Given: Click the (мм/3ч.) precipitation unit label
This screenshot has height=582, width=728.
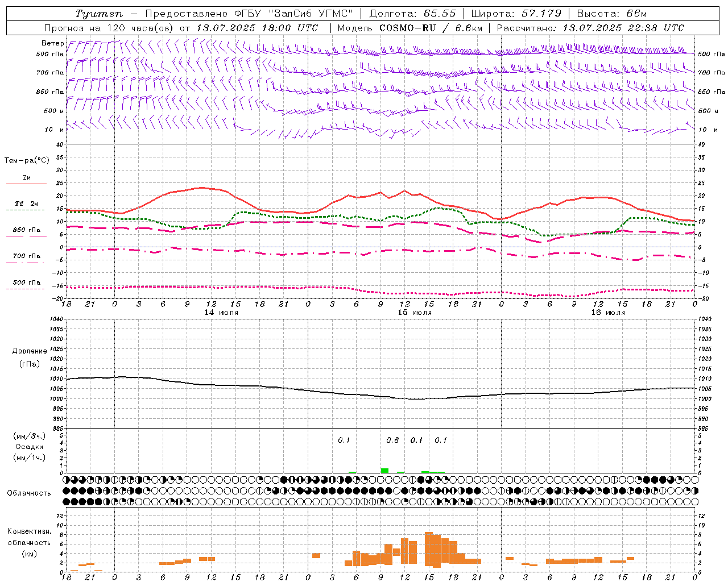Looking at the screenshot, I should [30, 436].
